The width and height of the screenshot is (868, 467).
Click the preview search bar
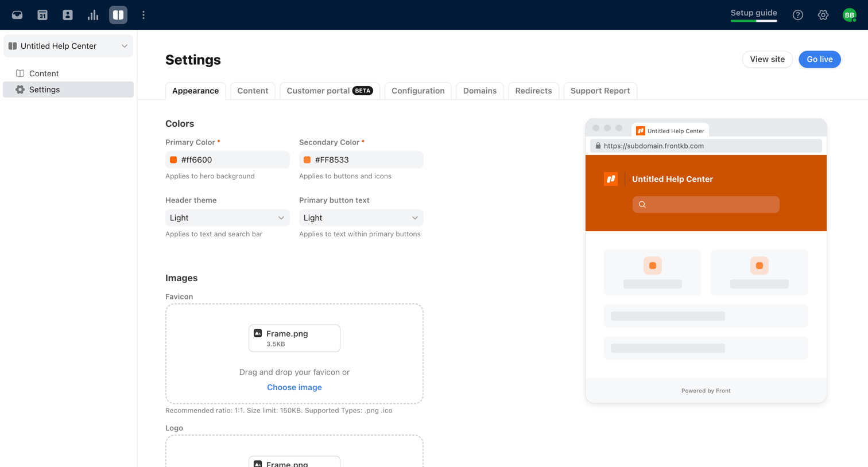tap(706, 205)
